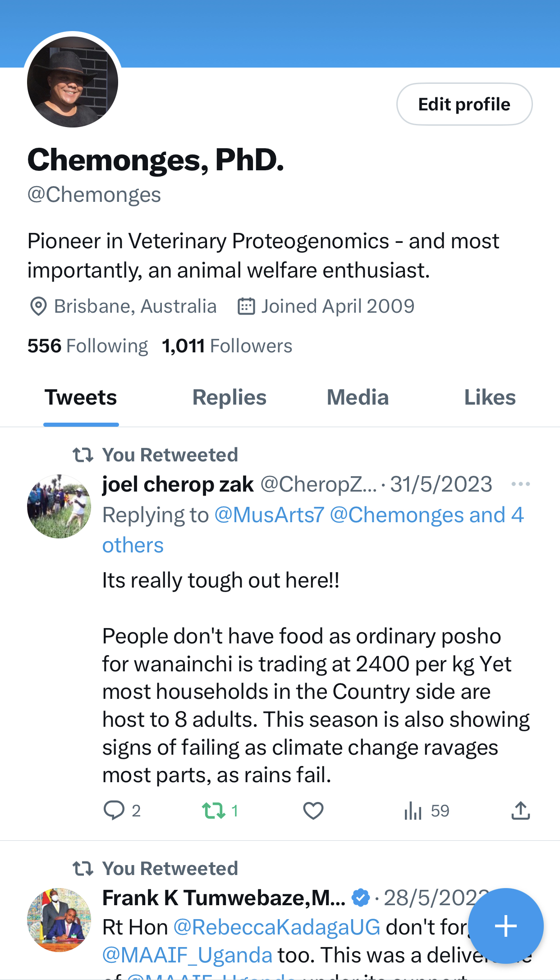View the 556 Following list
This screenshot has height=980, width=560.
click(87, 346)
